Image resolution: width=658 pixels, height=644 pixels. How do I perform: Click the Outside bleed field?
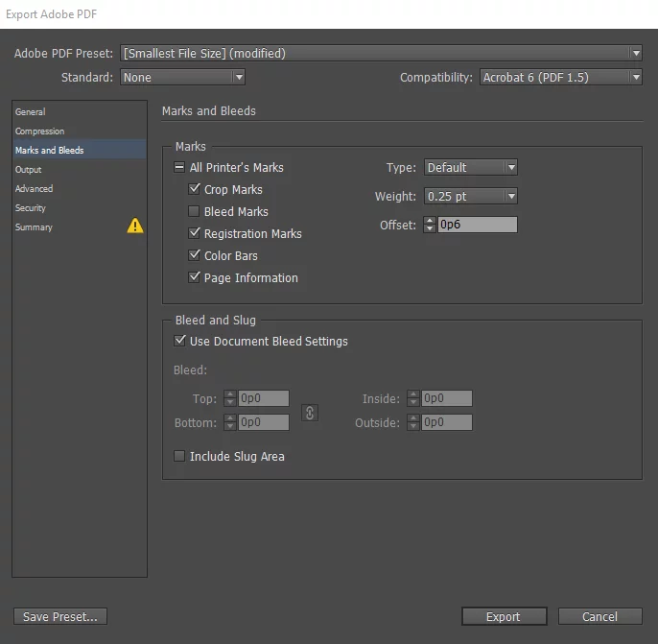click(x=447, y=422)
